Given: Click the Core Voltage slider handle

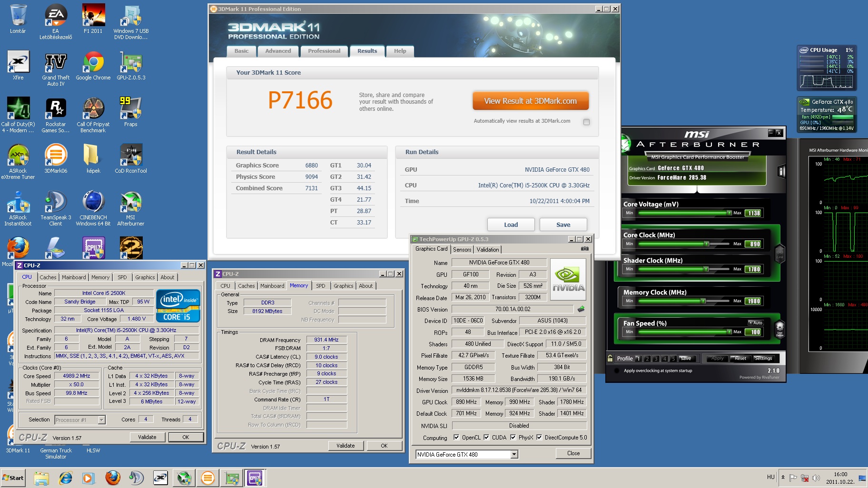Looking at the screenshot, I should coord(729,213).
